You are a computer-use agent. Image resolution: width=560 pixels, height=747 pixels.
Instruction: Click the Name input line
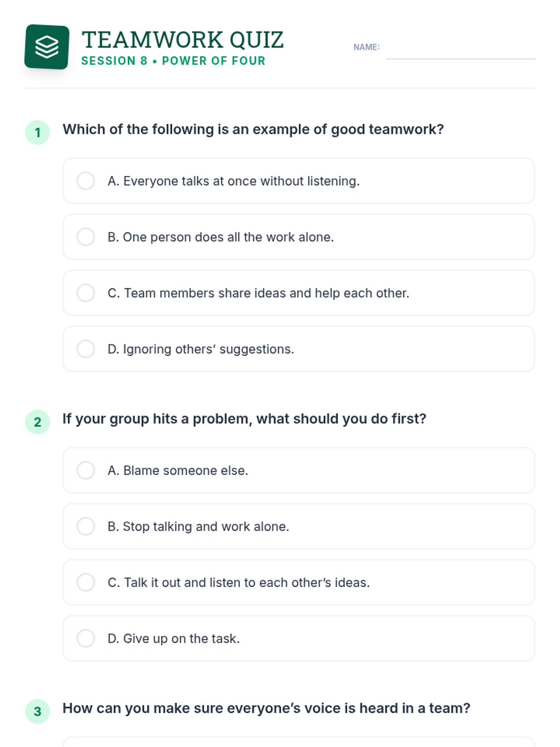point(460,49)
